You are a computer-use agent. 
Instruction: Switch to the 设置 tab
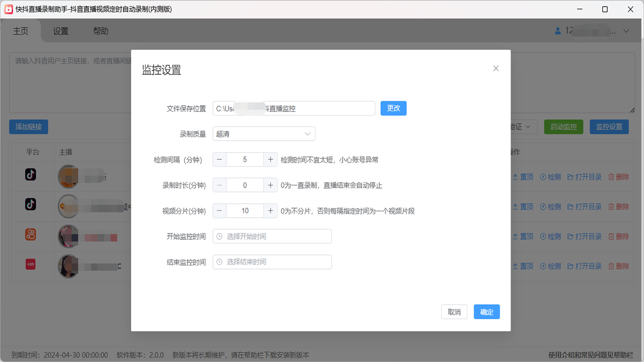60,31
